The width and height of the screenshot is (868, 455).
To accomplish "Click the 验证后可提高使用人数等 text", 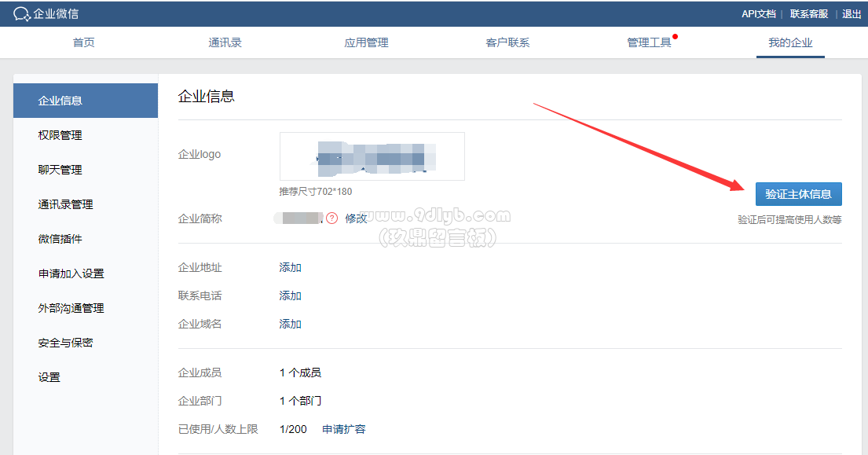I will click(x=789, y=220).
